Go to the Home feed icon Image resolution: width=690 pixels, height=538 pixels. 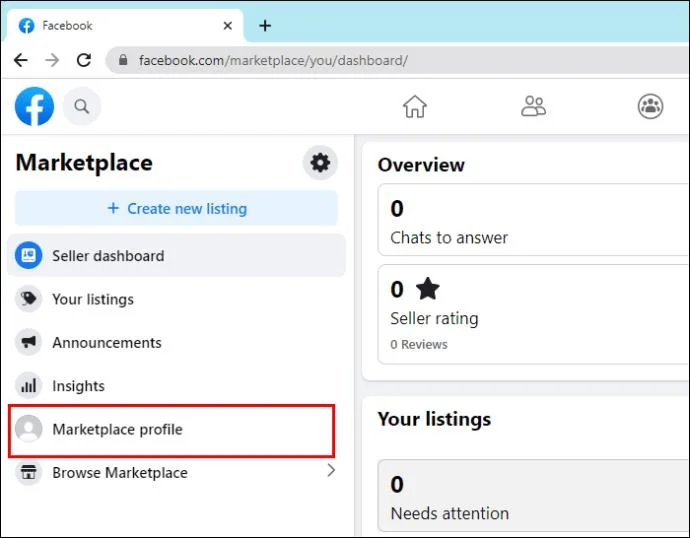click(x=415, y=106)
